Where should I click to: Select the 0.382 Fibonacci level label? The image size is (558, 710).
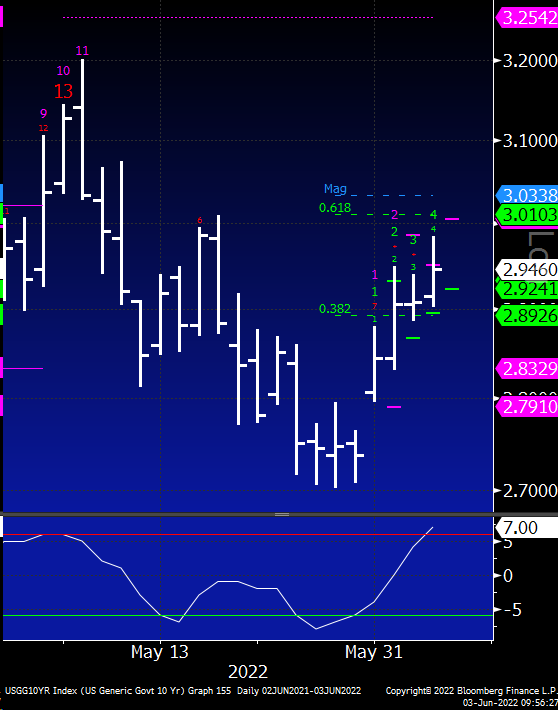(x=335, y=309)
